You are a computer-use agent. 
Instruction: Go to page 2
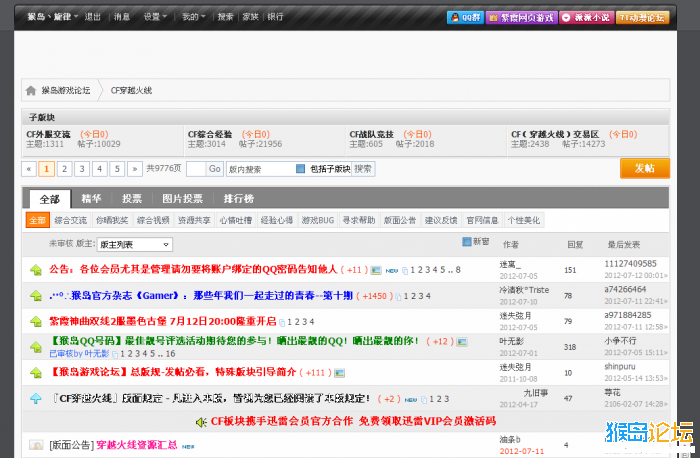coord(64,169)
